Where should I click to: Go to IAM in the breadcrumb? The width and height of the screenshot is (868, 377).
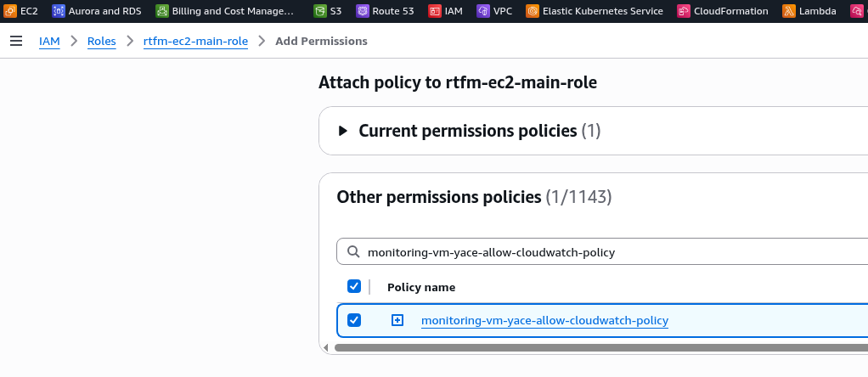pos(49,41)
